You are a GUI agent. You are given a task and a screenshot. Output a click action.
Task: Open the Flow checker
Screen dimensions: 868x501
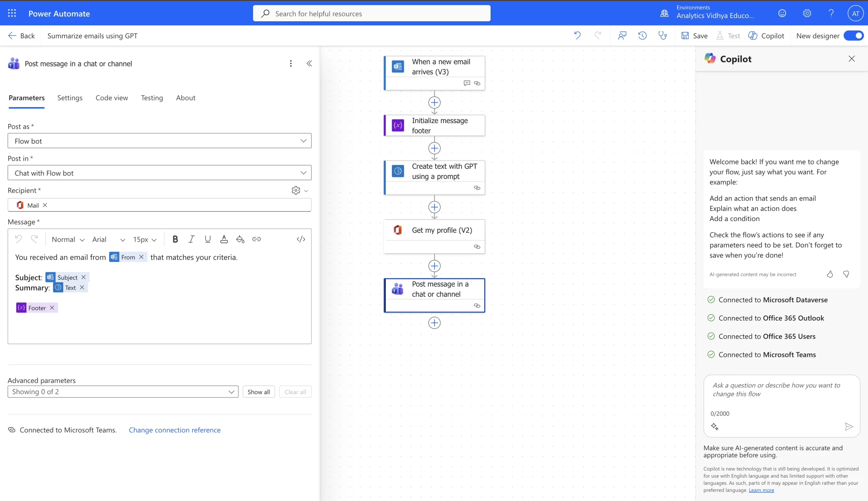click(663, 36)
